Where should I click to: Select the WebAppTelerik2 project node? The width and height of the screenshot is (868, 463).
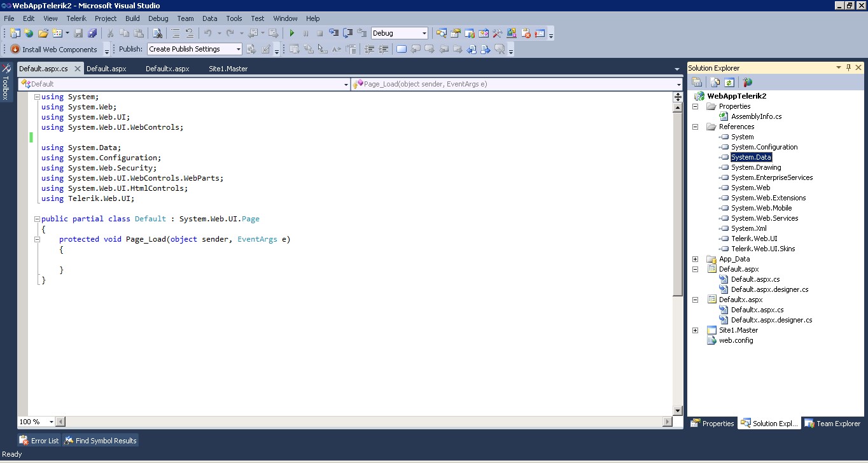736,96
